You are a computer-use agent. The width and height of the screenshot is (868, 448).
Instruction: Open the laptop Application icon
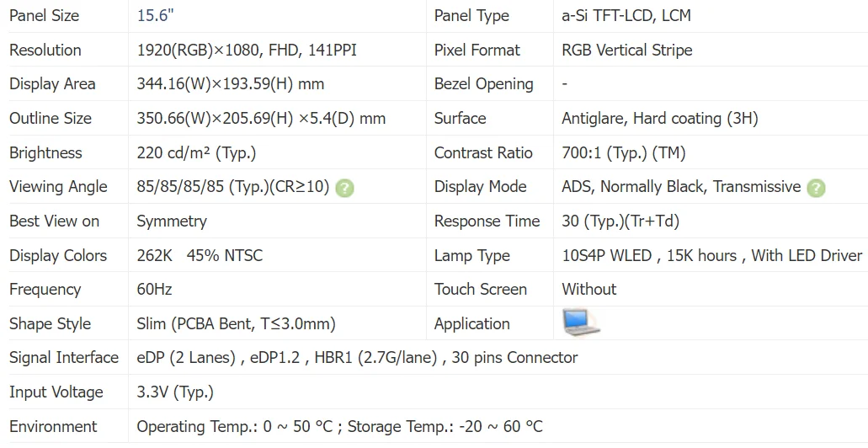tap(581, 323)
